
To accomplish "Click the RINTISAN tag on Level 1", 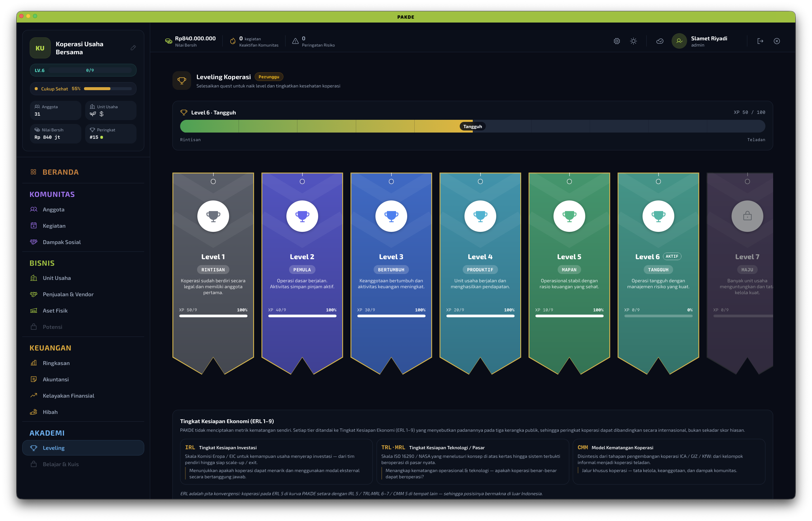I will point(213,270).
